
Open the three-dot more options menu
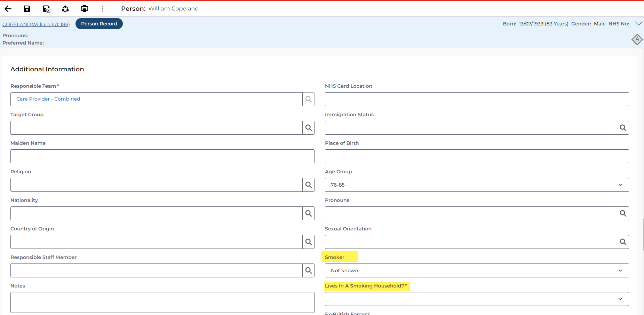[103, 9]
